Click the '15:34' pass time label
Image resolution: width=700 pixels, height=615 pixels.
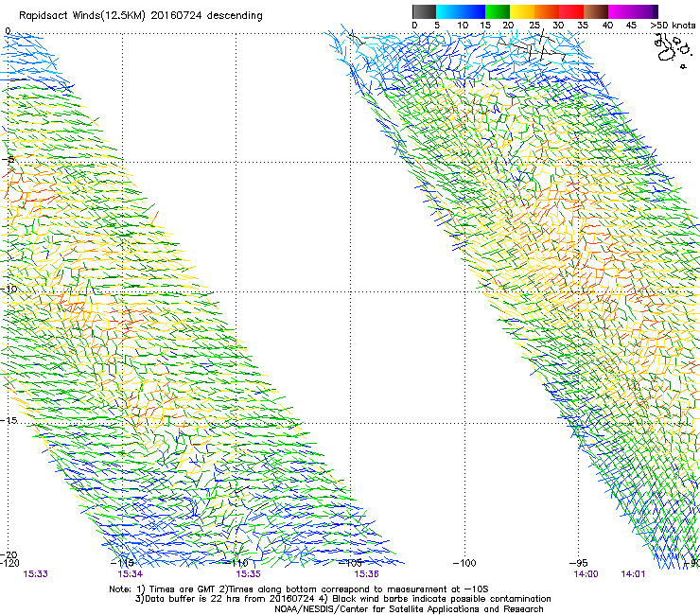pyautogui.click(x=130, y=574)
